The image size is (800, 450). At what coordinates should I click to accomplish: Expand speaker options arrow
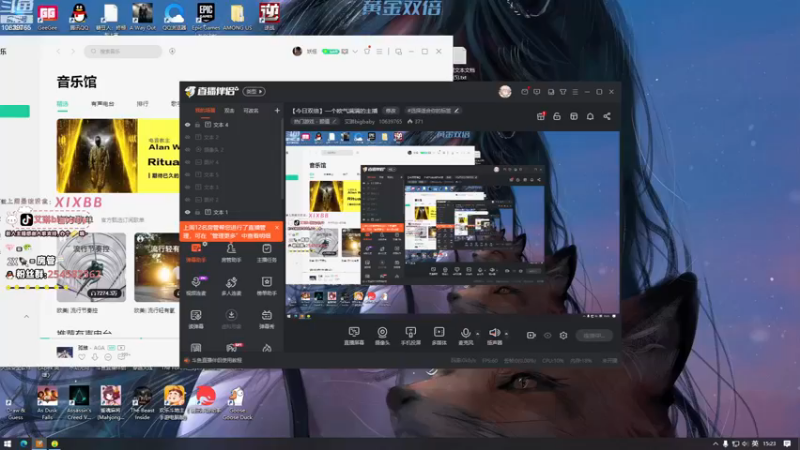506,334
